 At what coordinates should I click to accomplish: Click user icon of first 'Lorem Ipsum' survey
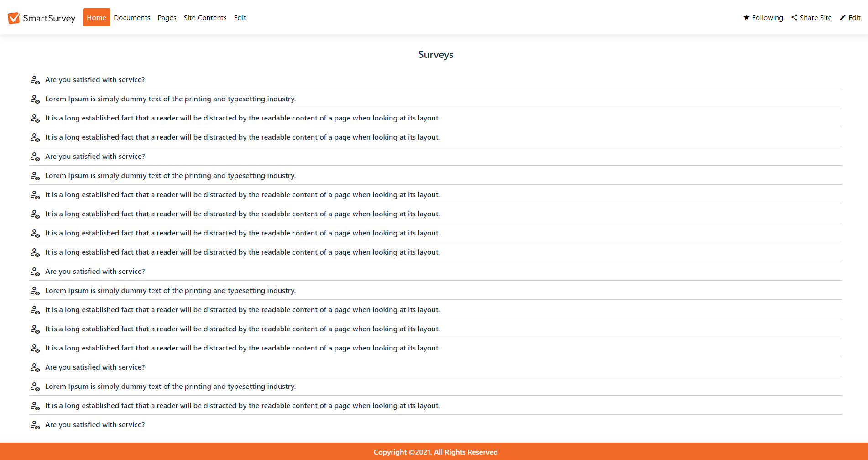click(35, 99)
